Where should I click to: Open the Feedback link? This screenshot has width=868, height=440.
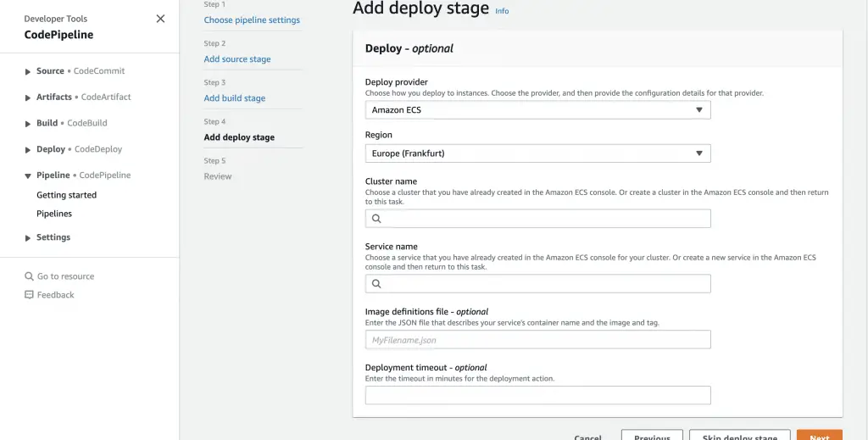pyautogui.click(x=55, y=295)
